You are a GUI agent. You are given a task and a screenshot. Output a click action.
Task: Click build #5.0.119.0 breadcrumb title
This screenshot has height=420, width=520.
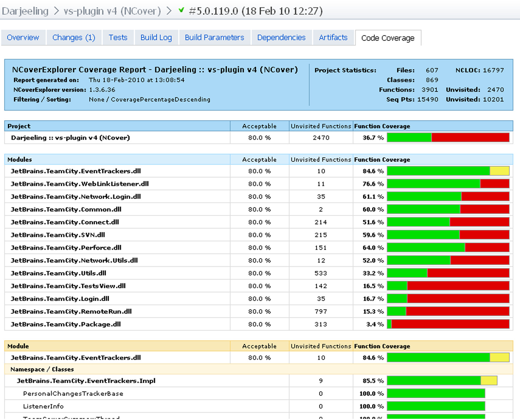point(256,11)
